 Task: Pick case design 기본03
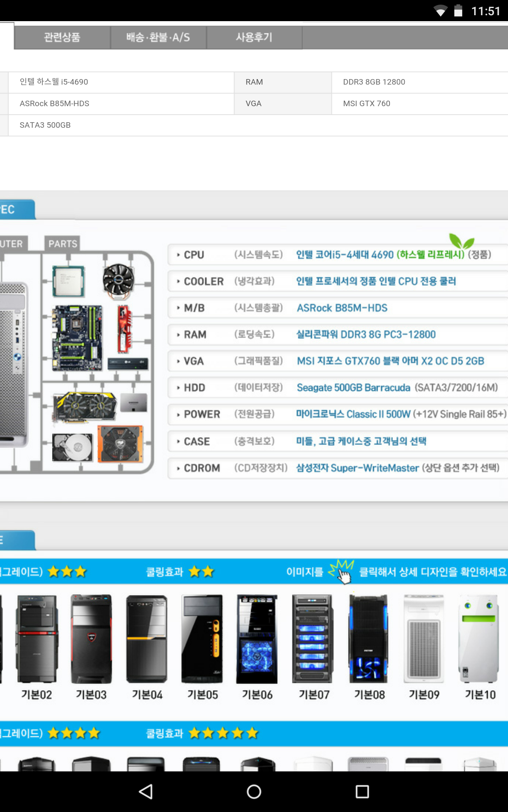91,647
